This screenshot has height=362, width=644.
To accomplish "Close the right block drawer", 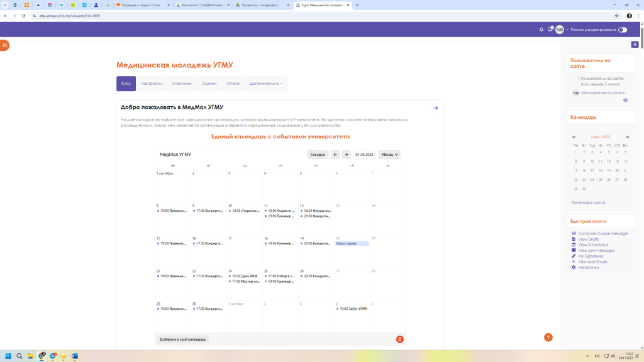I will pyautogui.click(x=635, y=45).
